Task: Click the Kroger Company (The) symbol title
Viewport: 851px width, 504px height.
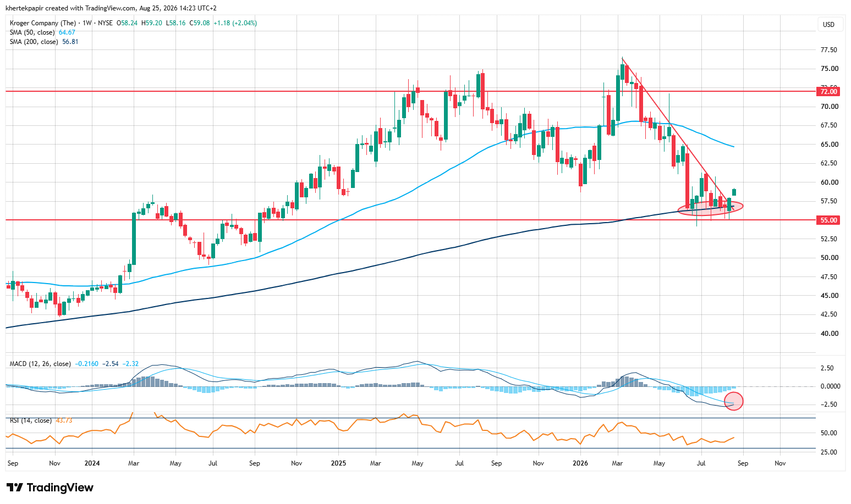Action: [x=43, y=23]
